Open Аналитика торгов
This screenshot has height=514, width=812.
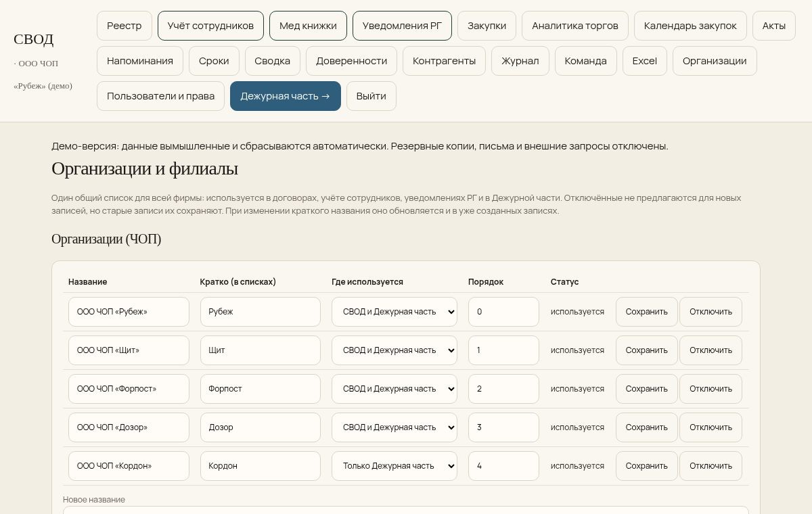tap(575, 26)
